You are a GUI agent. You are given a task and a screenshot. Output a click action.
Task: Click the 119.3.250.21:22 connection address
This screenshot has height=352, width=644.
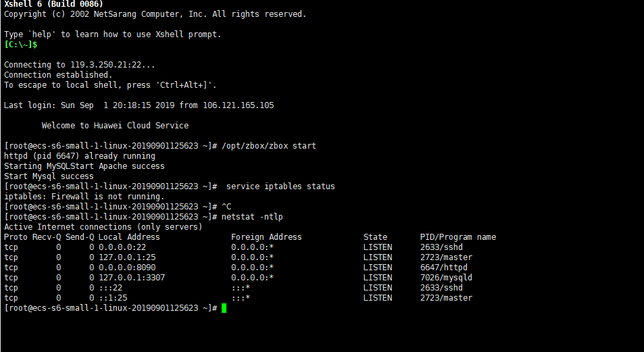pyautogui.click(x=112, y=65)
